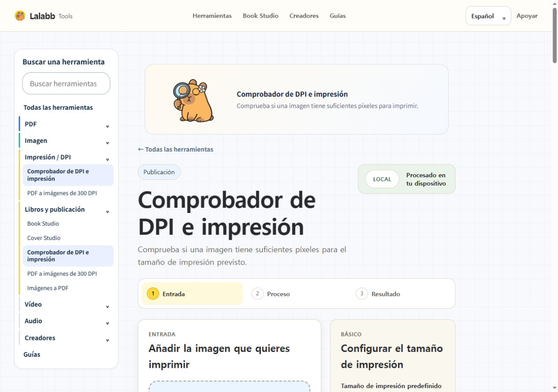Expand the Imagen category chevron
558x392 pixels.
pyautogui.click(x=107, y=143)
